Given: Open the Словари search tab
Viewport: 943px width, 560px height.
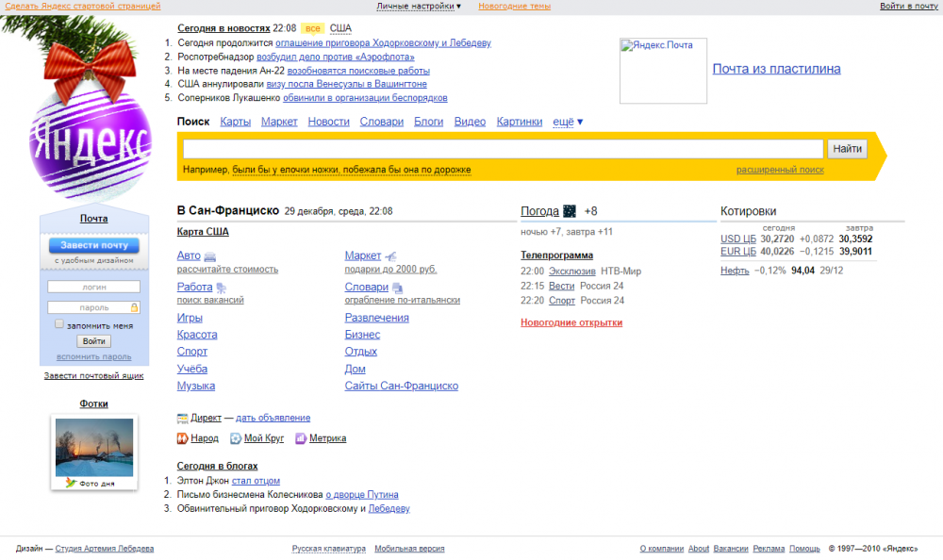Looking at the screenshot, I should 381,122.
